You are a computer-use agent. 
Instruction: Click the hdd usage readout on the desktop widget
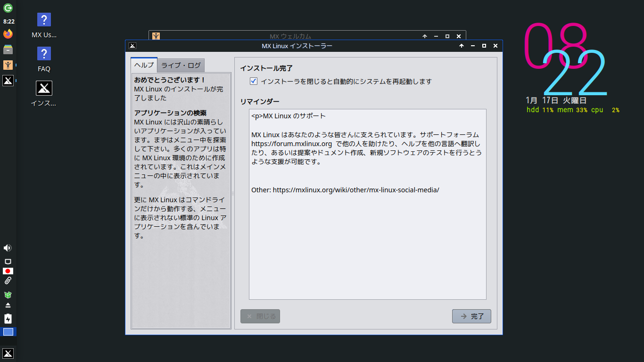pyautogui.click(x=540, y=110)
